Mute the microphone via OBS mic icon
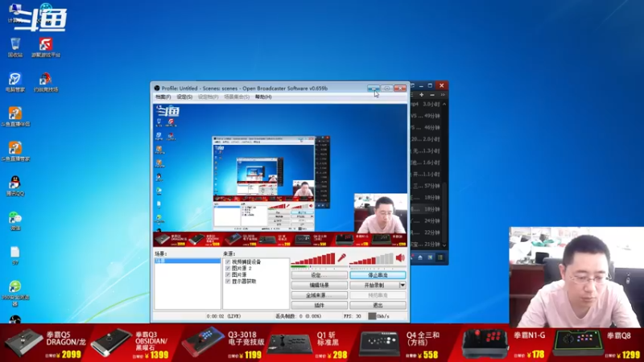Viewport: 644px width, 362px height. [x=341, y=258]
